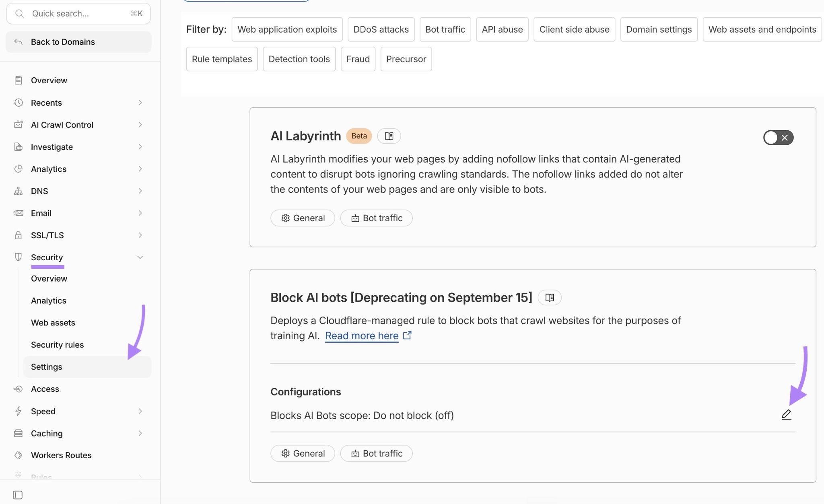824x504 pixels.
Task: Click Bot traffic tag on AI Labyrinth card
Action: [x=376, y=218]
